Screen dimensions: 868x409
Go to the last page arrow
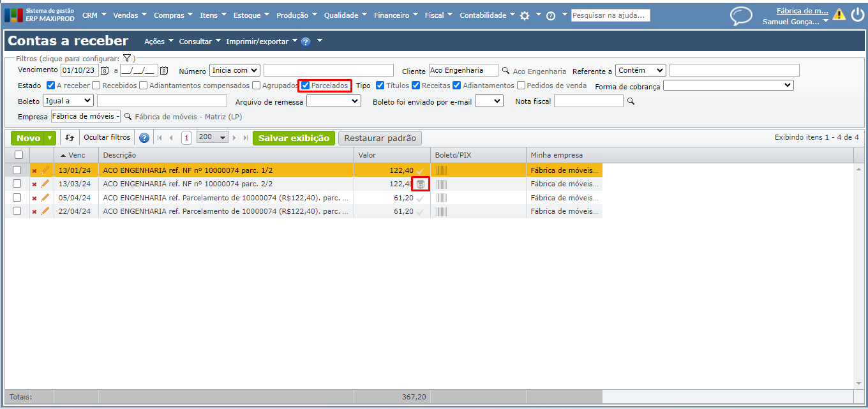pyautogui.click(x=246, y=138)
